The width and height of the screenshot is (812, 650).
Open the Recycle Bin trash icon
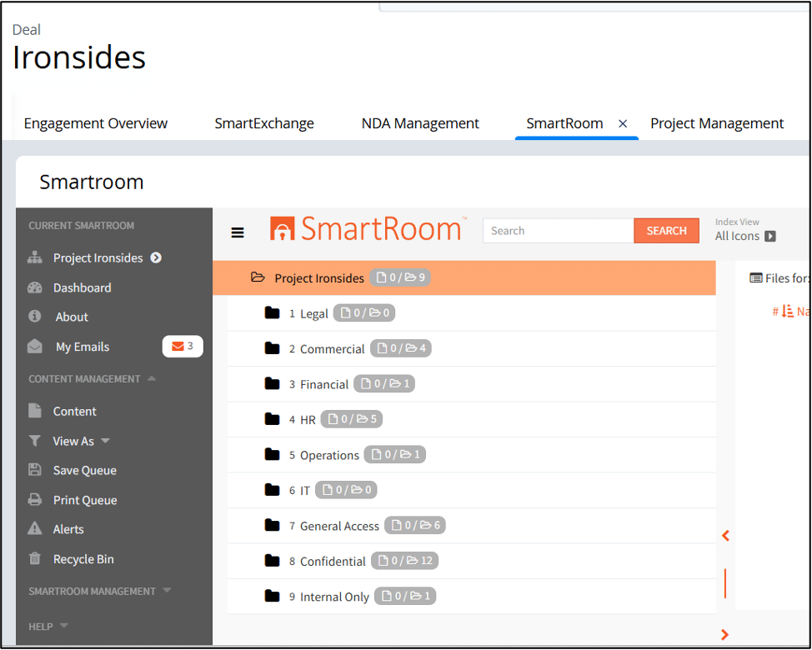[35, 559]
